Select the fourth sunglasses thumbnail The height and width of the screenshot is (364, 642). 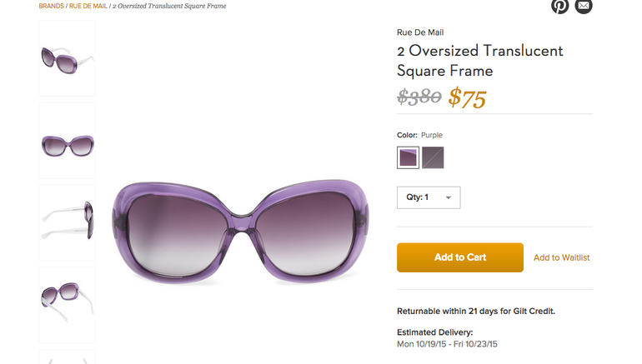tap(67, 304)
